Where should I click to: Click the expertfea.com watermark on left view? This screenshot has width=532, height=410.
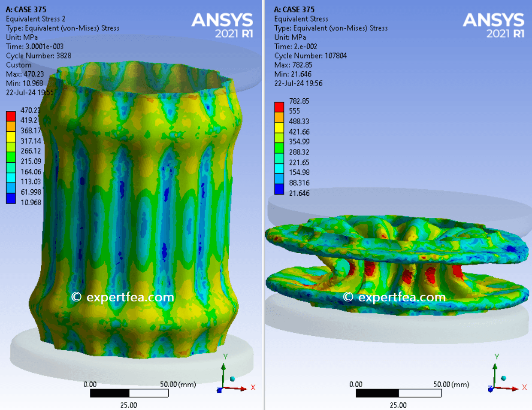(124, 297)
